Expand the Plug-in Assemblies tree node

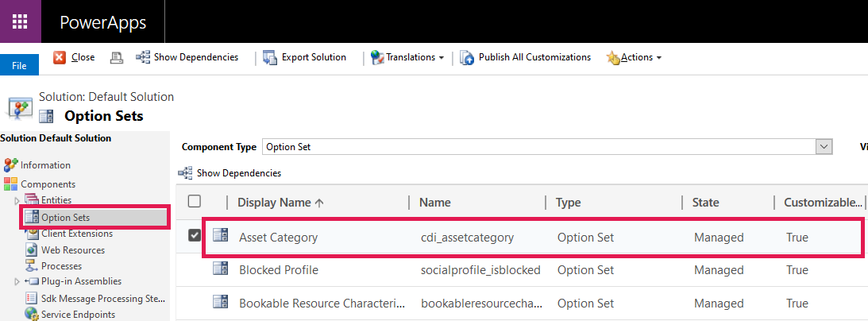(17, 282)
